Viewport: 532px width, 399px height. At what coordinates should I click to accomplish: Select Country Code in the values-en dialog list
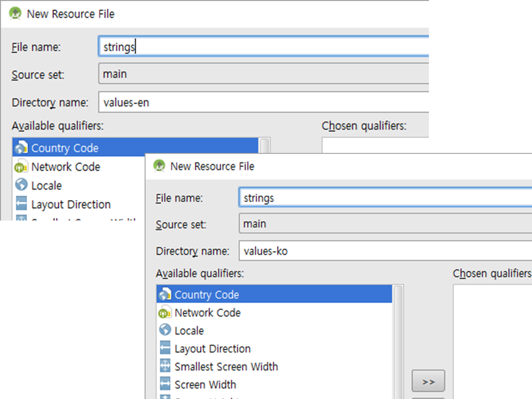[x=65, y=148]
